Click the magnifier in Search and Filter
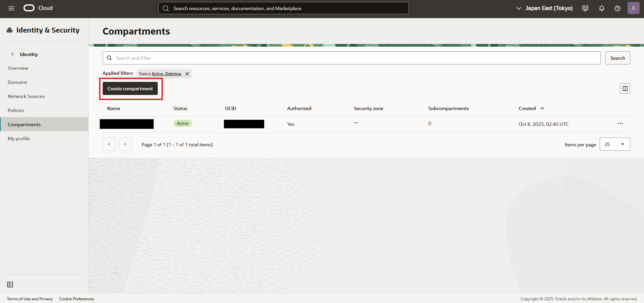Screen dimensions: 644x303 click(109, 58)
